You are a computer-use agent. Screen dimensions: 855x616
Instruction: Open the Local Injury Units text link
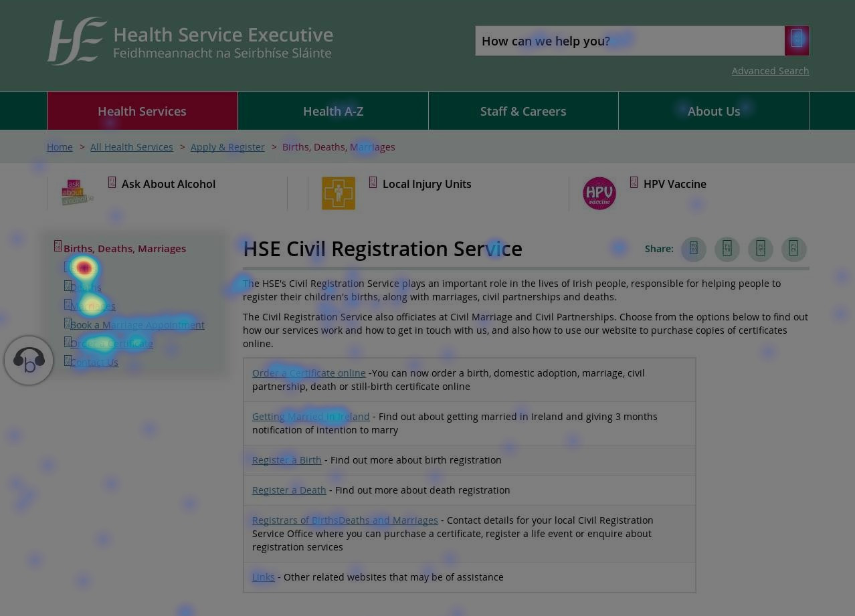(427, 184)
